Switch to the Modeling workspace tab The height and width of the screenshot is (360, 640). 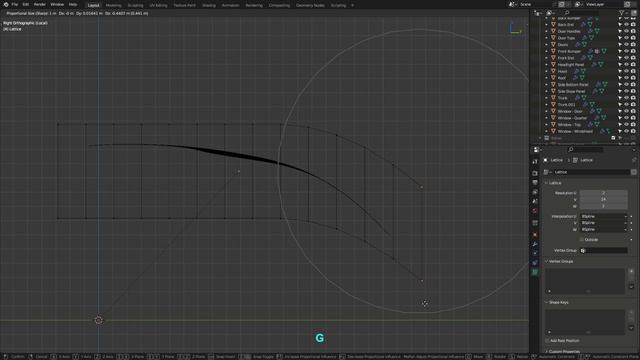pyautogui.click(x=113, y=5)
